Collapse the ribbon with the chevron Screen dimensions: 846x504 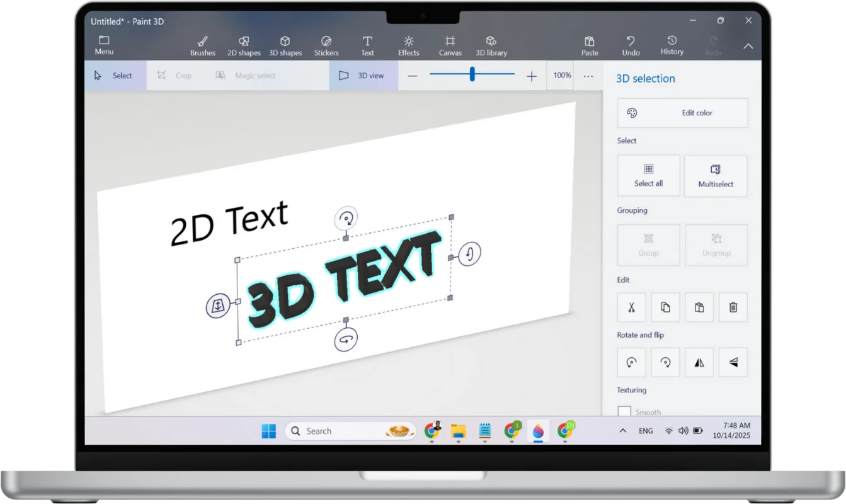point(748,45)
